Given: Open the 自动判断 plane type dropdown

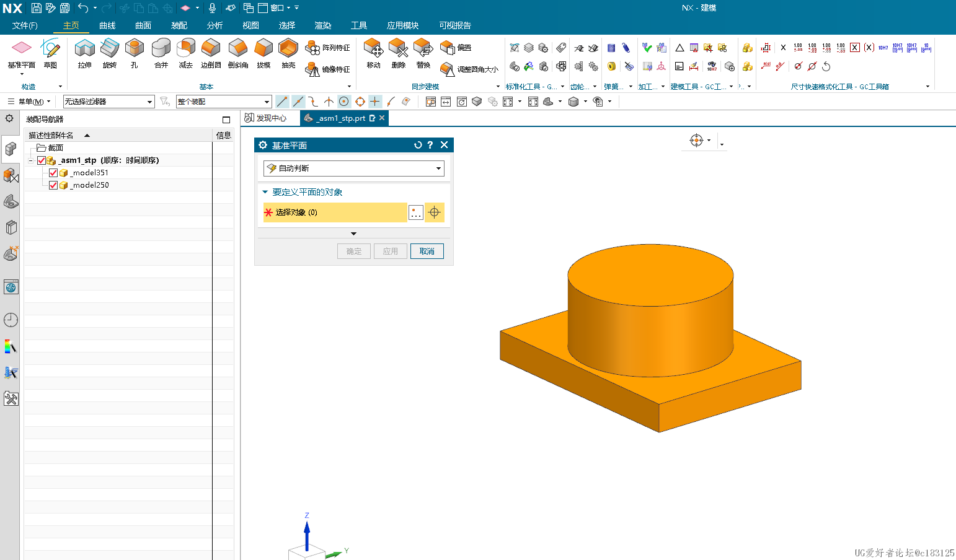Looking at the screenshot, I should 354,168.
